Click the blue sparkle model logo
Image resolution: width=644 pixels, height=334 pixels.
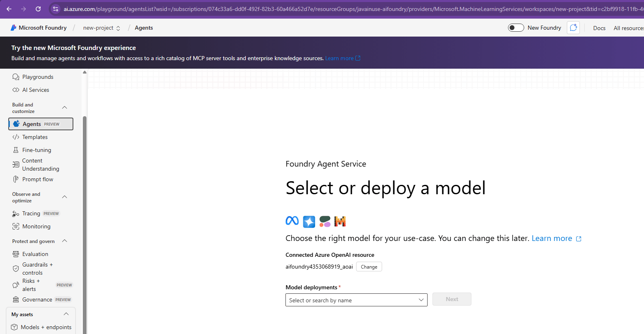pyautogui.click(x=309, y=221)
